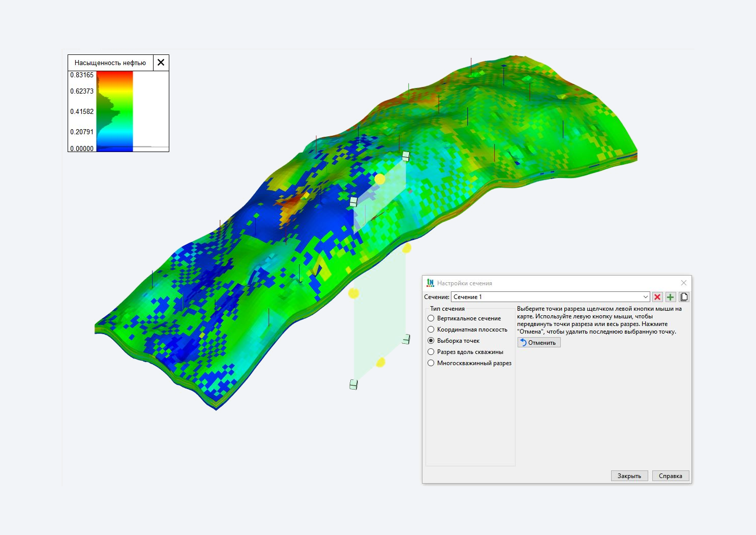Click the Сечение: field label

(x=437, y=297)
